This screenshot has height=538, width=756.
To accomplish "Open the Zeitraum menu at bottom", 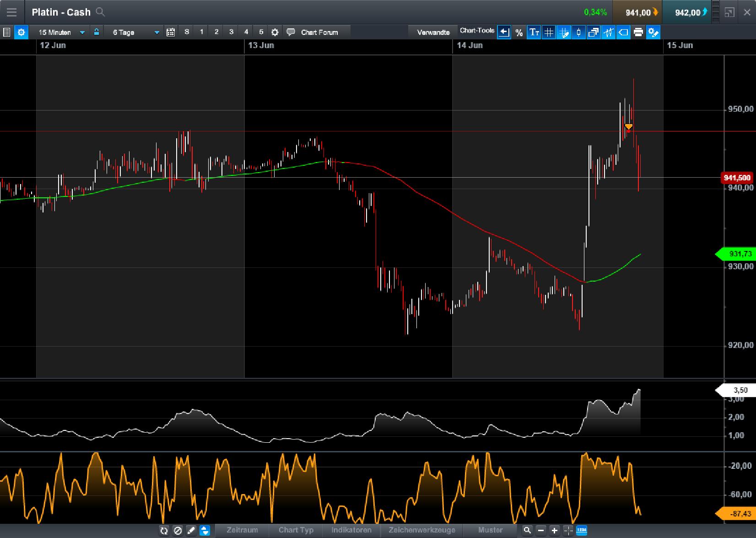I will (242, 530).
